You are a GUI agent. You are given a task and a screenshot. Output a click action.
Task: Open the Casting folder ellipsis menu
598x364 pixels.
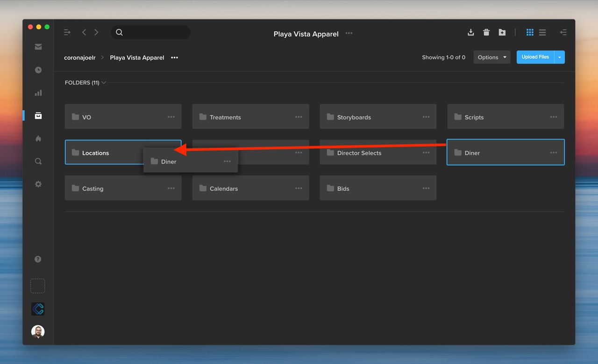coord(171,189)
